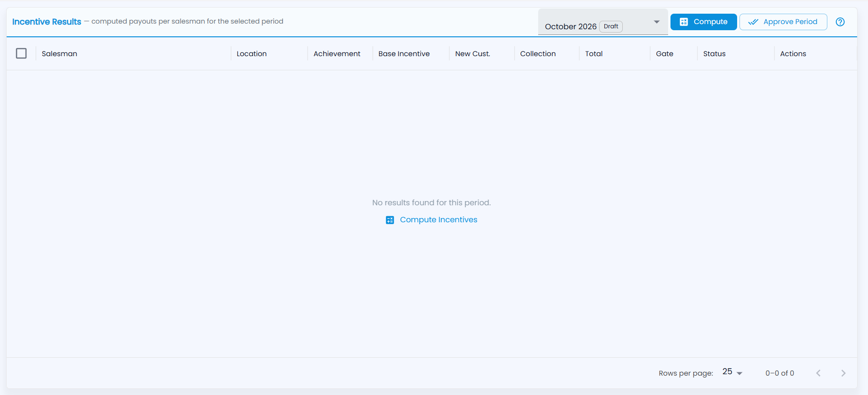Go to previous page arrow

coord(818,373)
